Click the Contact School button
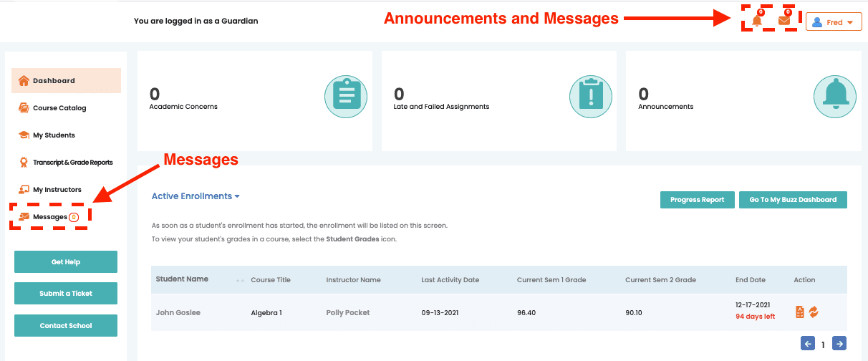868x361 pixels. pyautogui.click(x=66, y=326)
